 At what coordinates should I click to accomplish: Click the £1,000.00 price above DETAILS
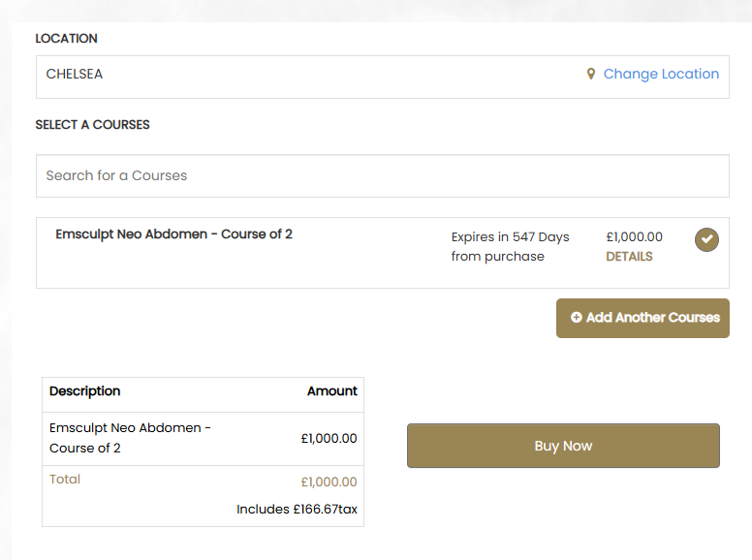tap(634, 236)
